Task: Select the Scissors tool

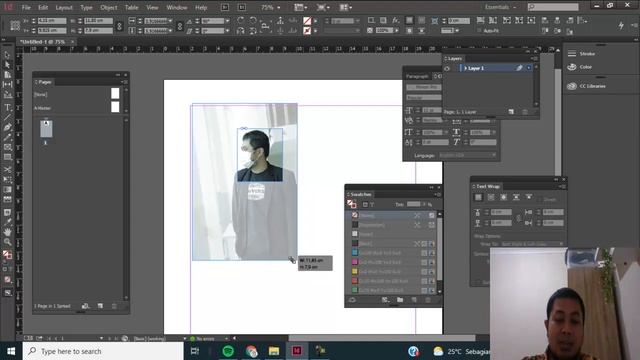Action: tap(7, 169)
